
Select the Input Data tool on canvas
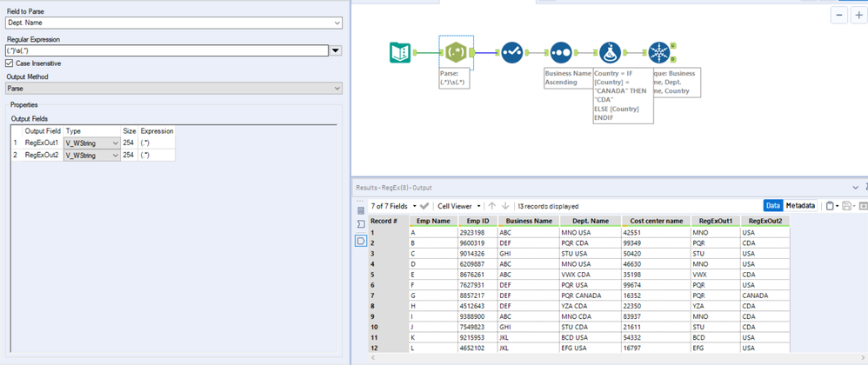[x=400, y=52]
